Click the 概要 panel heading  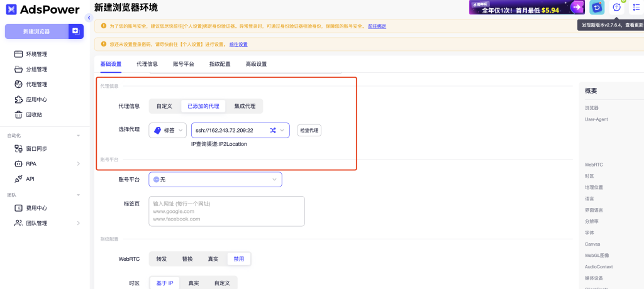(x=591, y=91)
